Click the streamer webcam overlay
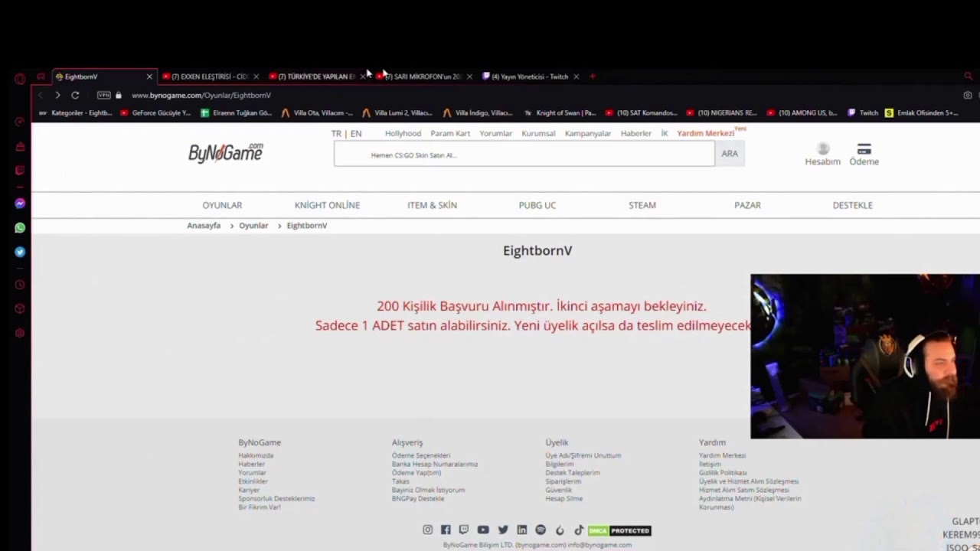Image resolution: width=980 pixels, height=551 pixels. tap(865, 357)
